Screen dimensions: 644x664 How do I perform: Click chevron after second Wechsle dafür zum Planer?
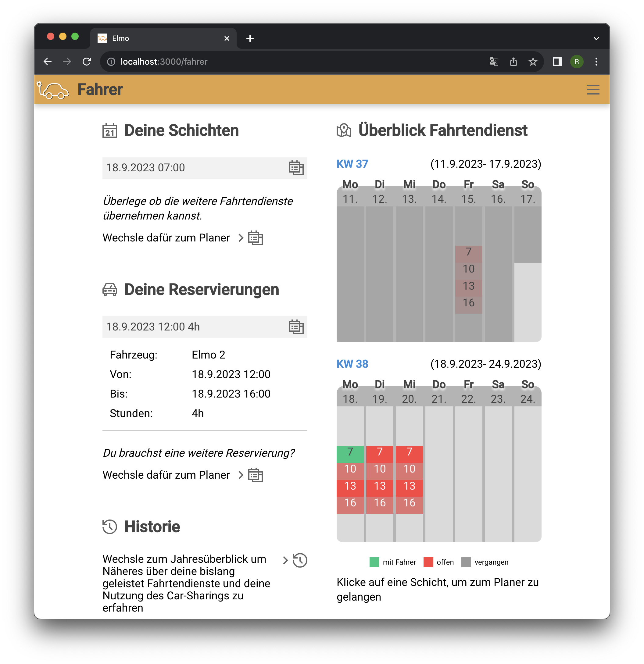coord(241,475)
